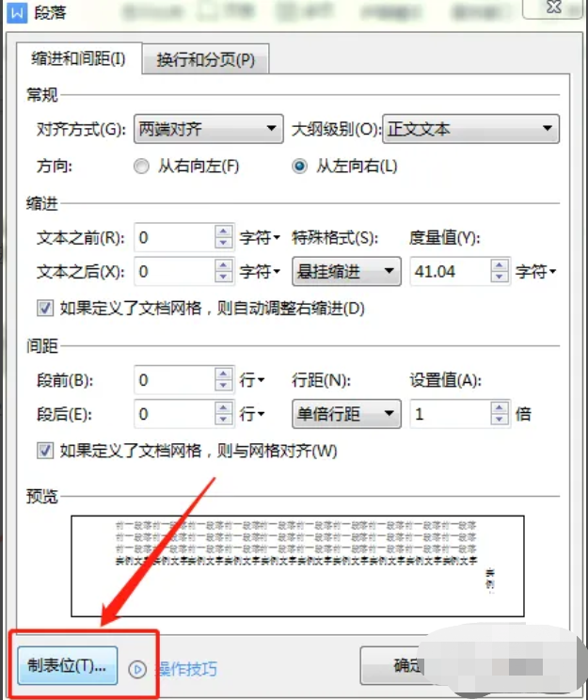588x700 pixels.
Task: Toggle auto-adjust right indent checkbox
Action: pyautogui.click(x=44, y=308)
